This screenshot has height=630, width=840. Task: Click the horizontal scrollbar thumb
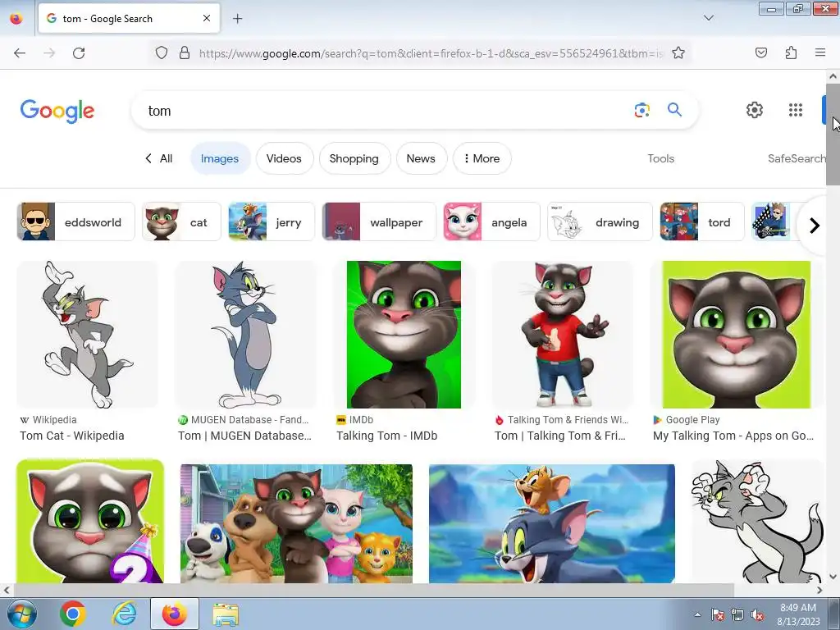click(x=373, y=590)
